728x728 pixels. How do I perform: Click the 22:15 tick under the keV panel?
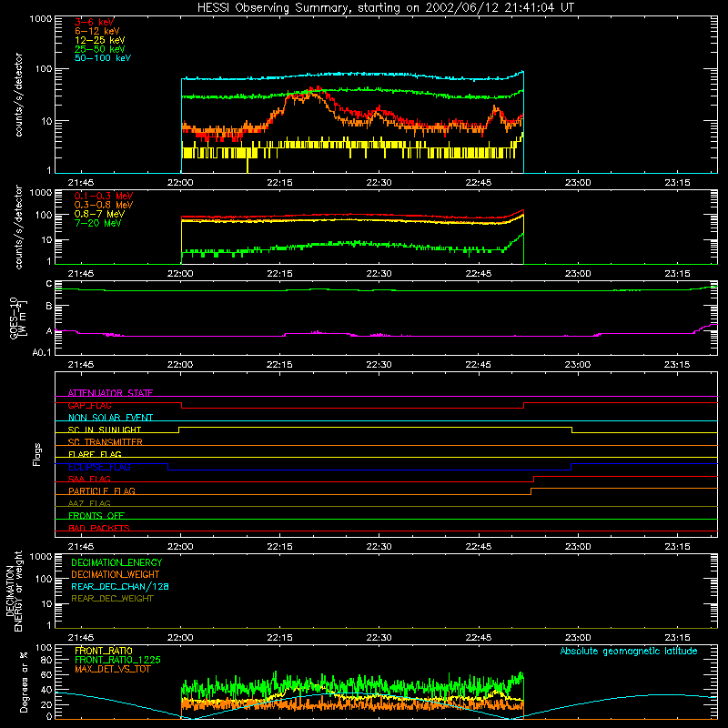click(279, 183)
